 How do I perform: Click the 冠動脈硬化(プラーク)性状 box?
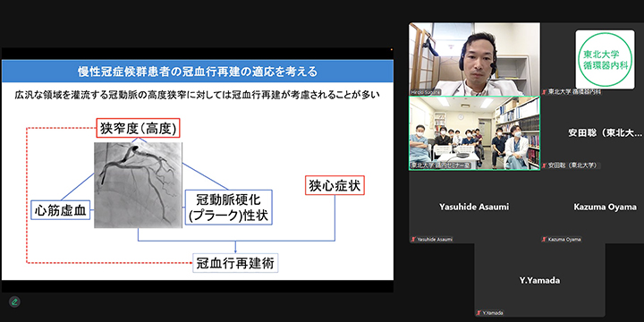pos(229,207)
